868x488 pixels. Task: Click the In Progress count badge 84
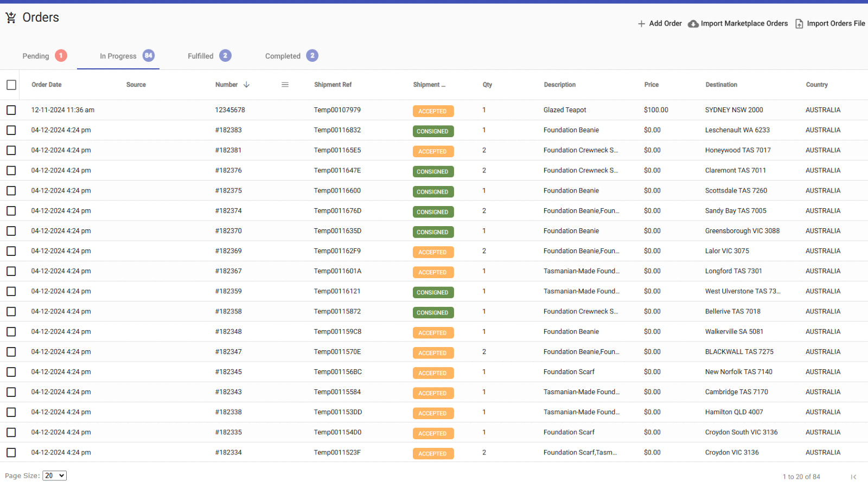tap(148, 56)
